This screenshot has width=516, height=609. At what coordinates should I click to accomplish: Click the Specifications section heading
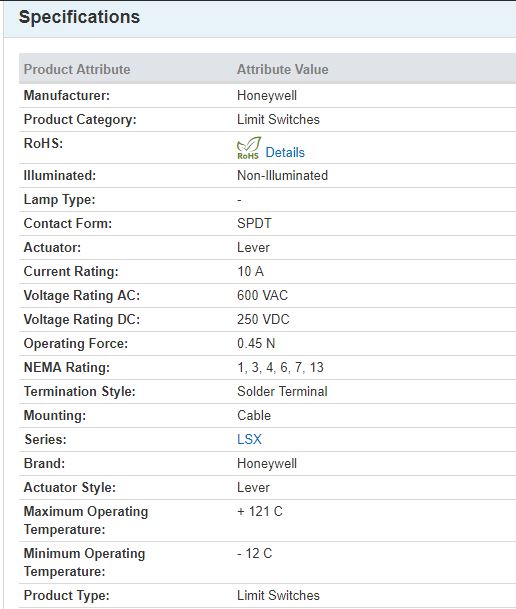tap(79, 17)
